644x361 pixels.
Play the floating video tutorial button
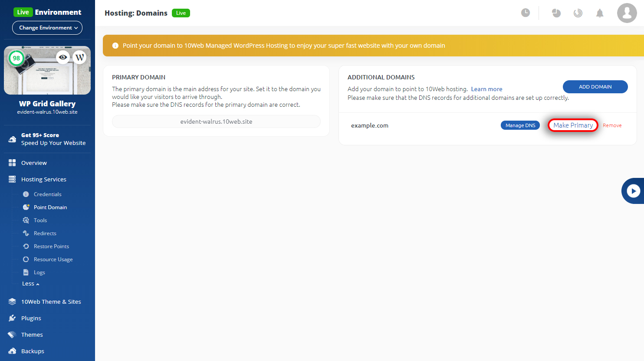click(633, 191)
